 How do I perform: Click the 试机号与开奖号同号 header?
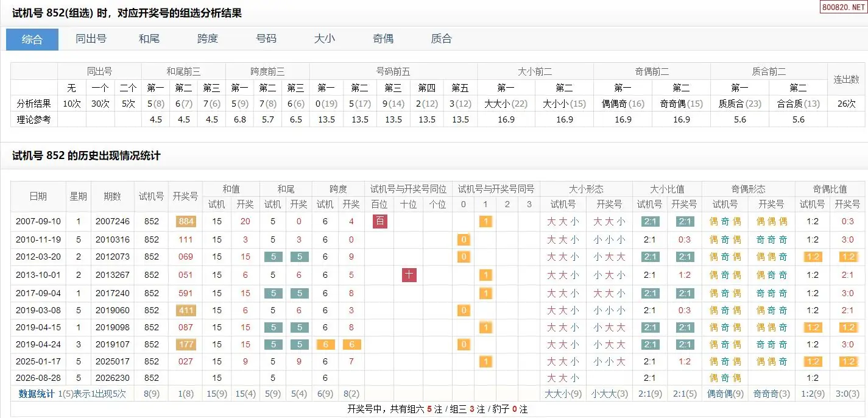click(496, 189)
